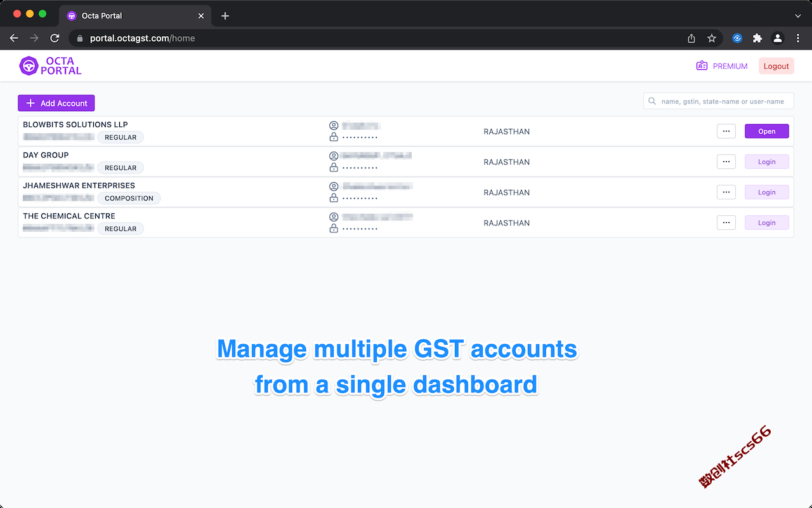Open more options for The Chemical Centre
The image size is (812, 508).
click(726, 223)
